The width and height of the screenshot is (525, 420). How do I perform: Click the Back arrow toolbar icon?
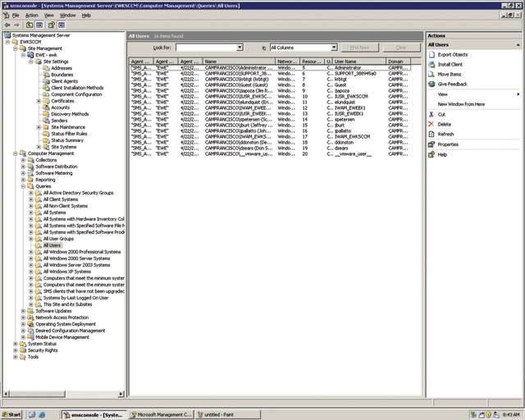click(7, 25)
